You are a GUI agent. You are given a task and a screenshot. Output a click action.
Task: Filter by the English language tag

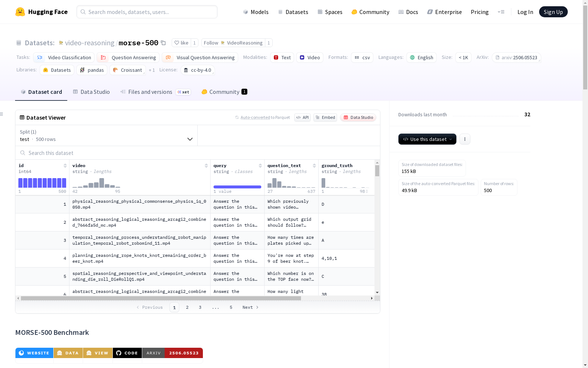(x=422, y=57)
